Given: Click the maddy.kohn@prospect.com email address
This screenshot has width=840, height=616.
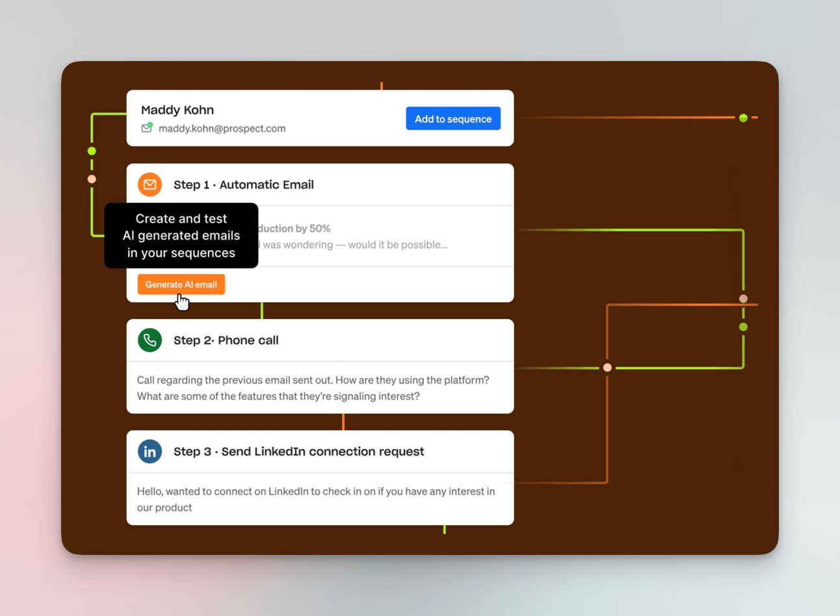Looking at the screenshot, I should (222, 129).
